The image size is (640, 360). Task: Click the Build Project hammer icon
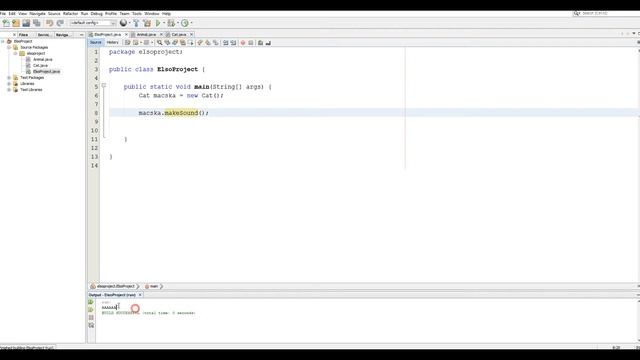pyautogui.click(x=136, y=23)
